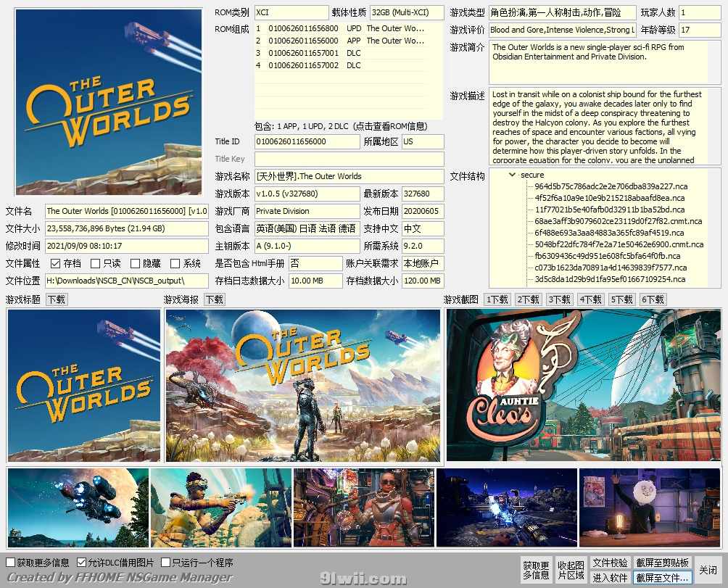
Task: Click the 下载 button next to 游戏标题
Action: click(x=57, y=300)
